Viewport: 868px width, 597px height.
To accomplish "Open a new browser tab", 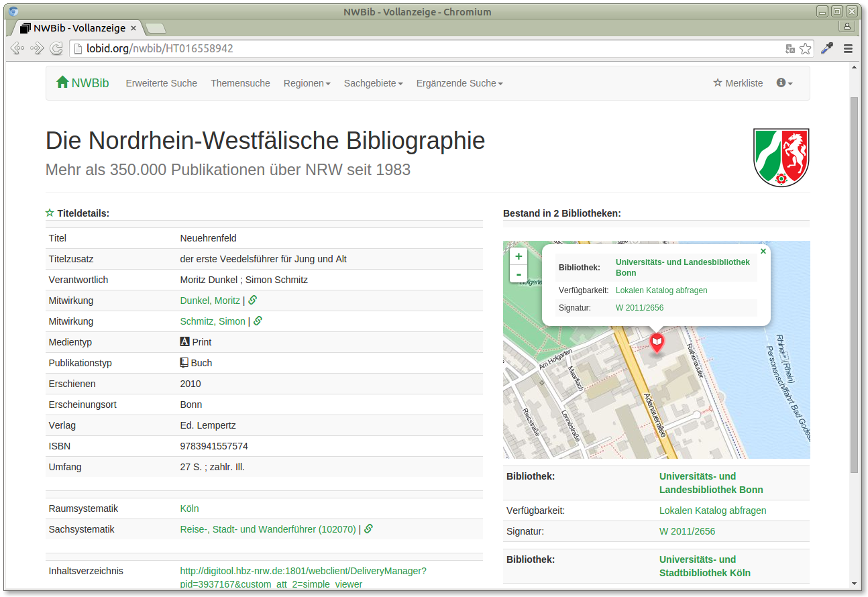I will tap(156, 28).
